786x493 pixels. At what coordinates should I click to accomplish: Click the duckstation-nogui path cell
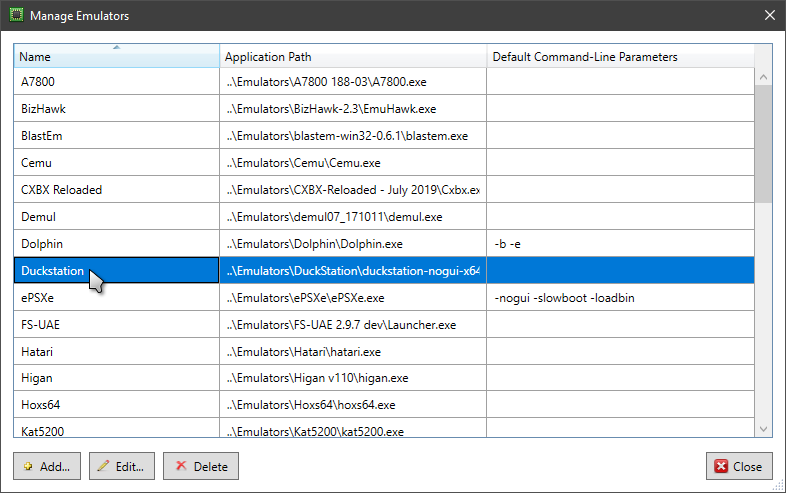tap(353, 270)
